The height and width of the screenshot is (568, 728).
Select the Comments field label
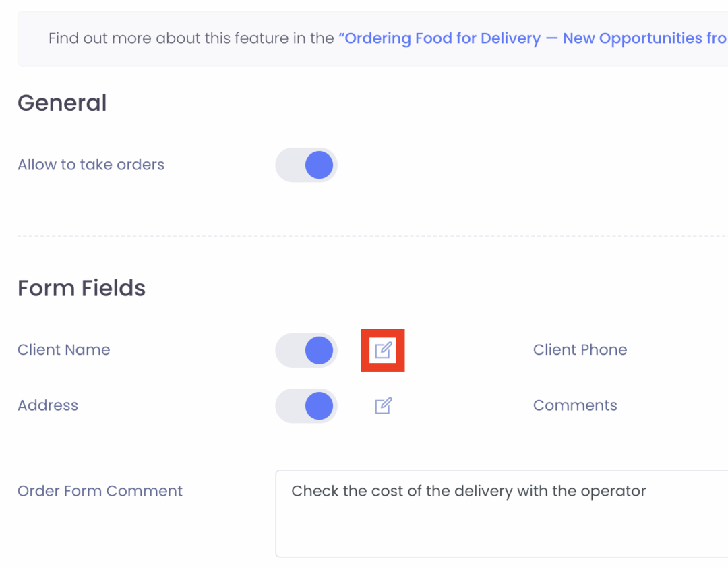coord(575,405)
